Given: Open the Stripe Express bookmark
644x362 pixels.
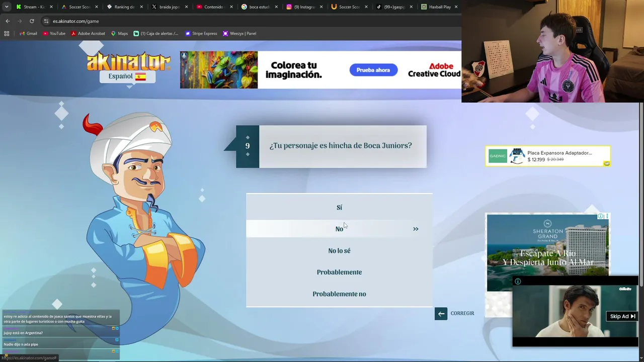Looking at the screenshot, I should point(201,34).
